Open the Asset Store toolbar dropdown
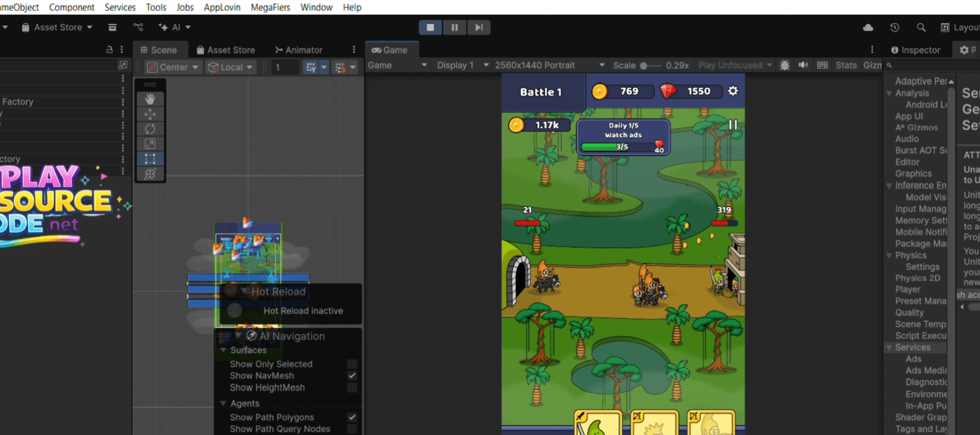This screenshot has width=980, height=435. tap(57, 27)
